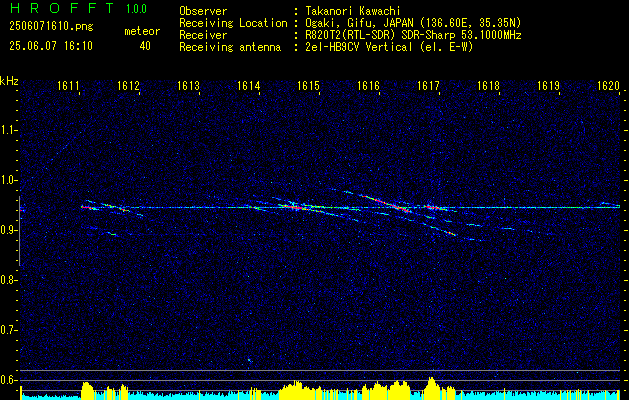Click the 1611 time axis marker
Screen dimensions: 629x400
67,85
